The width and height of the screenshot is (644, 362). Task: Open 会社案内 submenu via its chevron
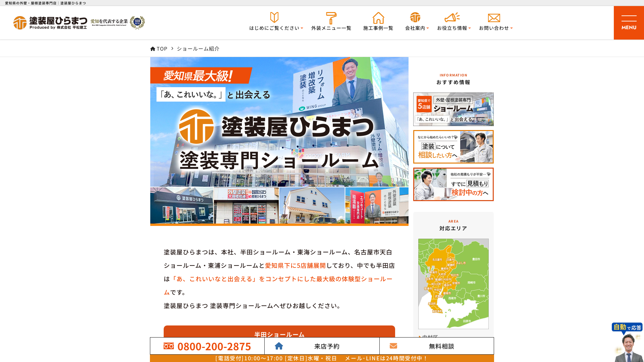[x=428, y=29]
